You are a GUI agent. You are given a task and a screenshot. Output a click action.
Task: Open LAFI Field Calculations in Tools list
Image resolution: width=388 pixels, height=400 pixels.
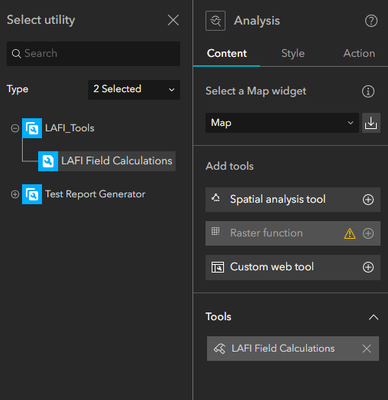click(x=293, y=349)
